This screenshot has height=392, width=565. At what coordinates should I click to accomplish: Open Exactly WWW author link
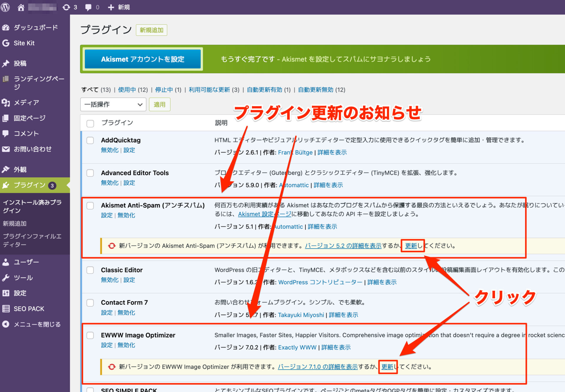coord(297,348)
